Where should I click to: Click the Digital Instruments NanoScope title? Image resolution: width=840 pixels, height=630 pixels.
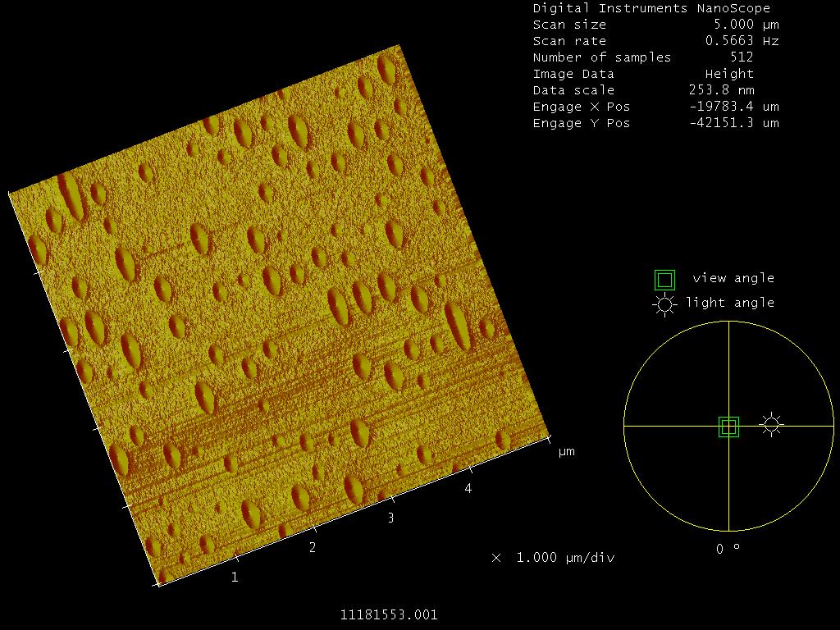click(x=651, y=8)
